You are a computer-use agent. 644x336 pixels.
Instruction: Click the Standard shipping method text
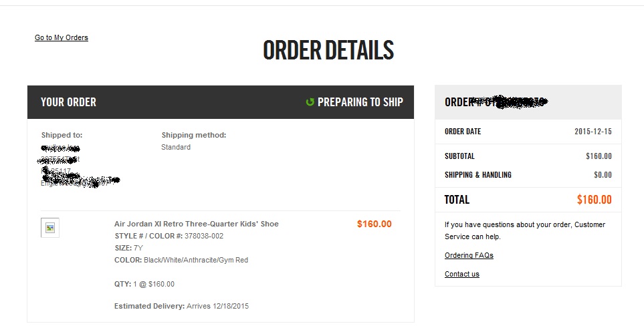click(176, 147)
